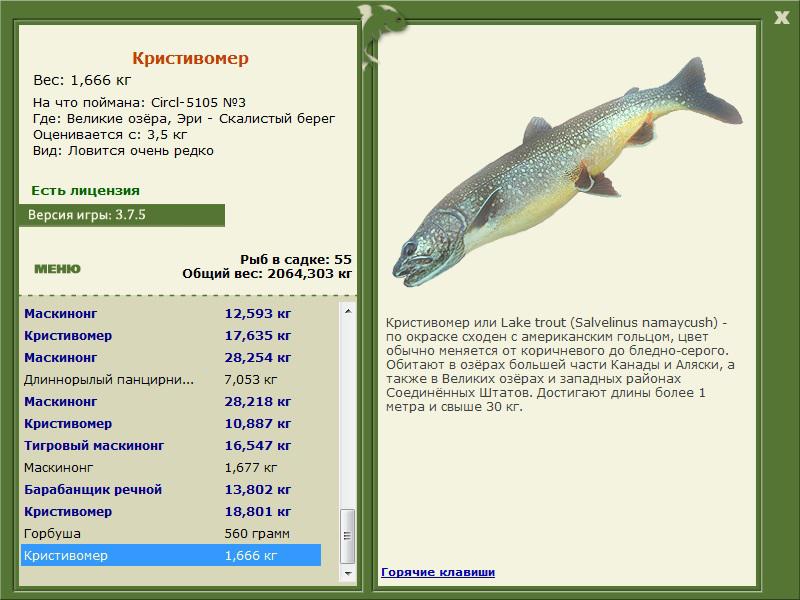Open the МЕНЮ menu
The width and height of the screenshot is (800, 600).
[x=57, y=269]
